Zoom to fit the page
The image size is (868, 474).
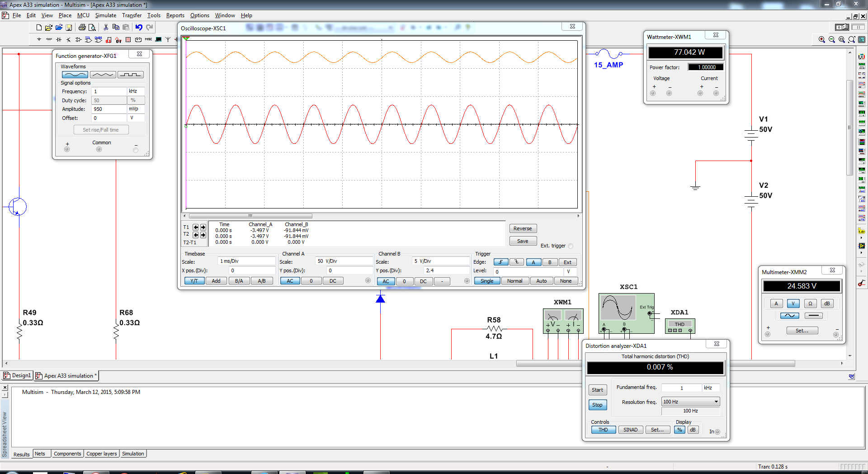(x=852, y=40)
